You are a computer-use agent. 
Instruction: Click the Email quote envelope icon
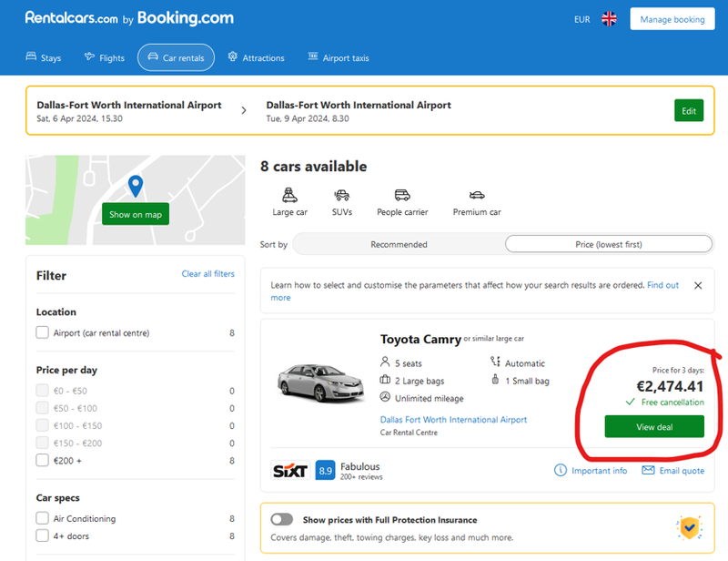648,470
